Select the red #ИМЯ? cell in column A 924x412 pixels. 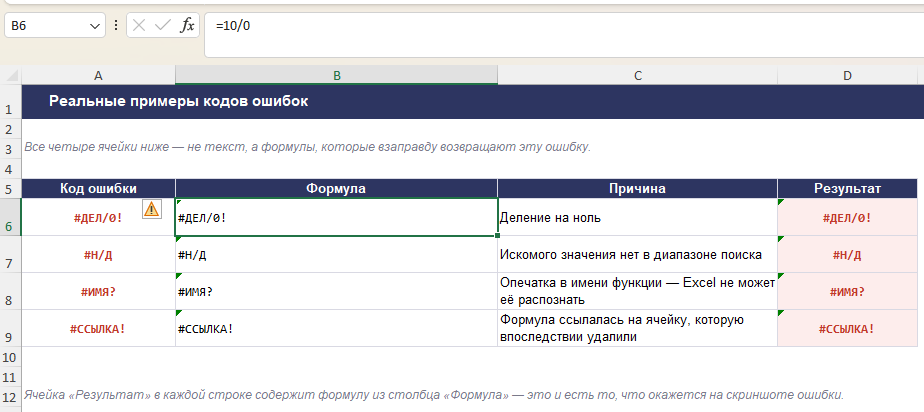tap(98, 291)
